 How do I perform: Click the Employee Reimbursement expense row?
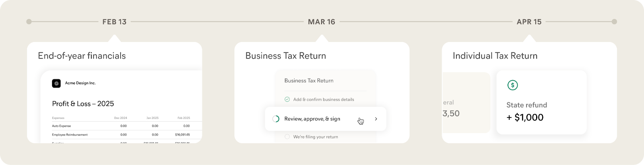coord(70,135)
